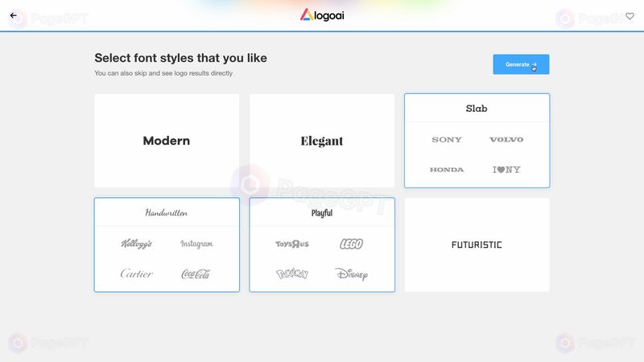Viewport: 644px width, 362px height.
Task: Deselect the Slab font style card
Action: tap(477, 141)
